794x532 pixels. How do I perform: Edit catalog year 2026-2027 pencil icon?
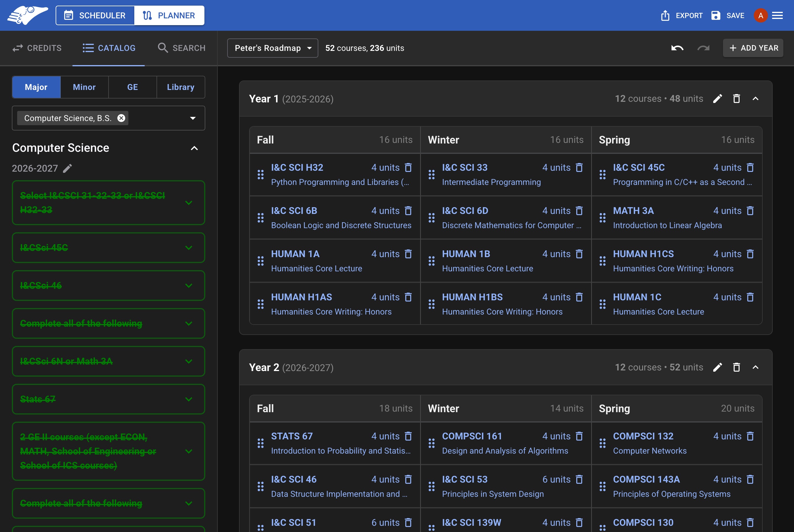pyautogui.click(x=67, y=168)
